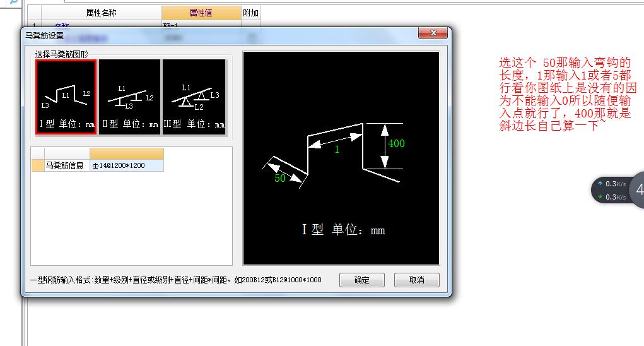Click the 选择马凳筋图形 group label
The image size is (644, 346).
[x=62, y=54]
